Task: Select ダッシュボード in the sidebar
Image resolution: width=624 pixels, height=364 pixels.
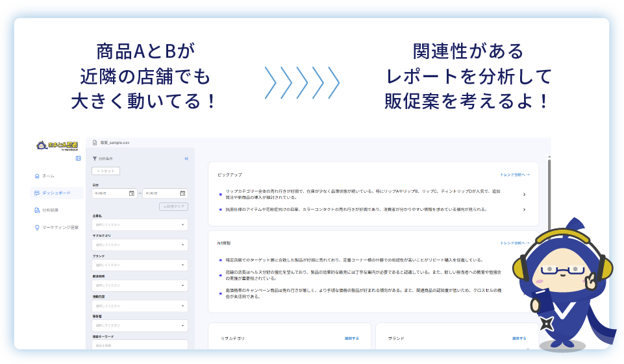Action: (x=56, y=193)
